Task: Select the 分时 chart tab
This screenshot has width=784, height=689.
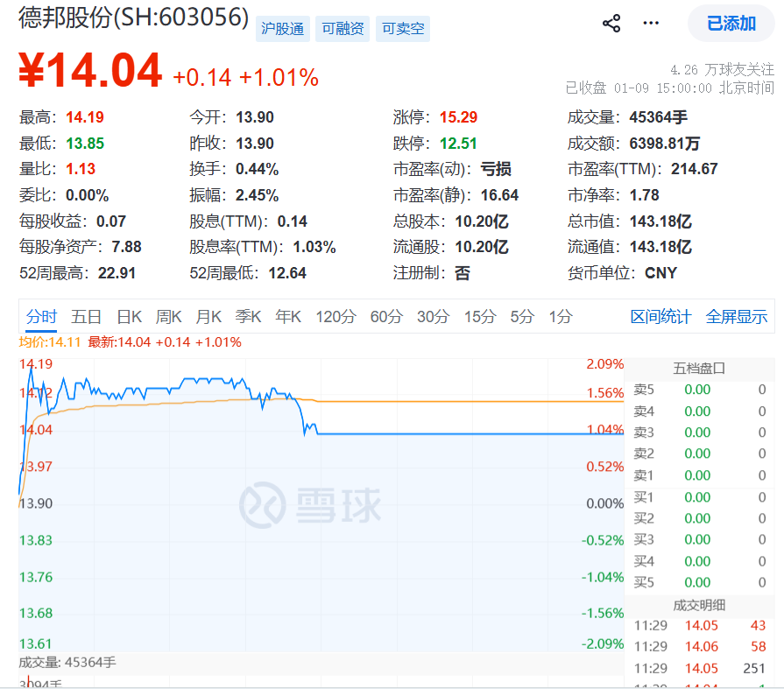Action: pyautogui.click(x=41, y=317)
